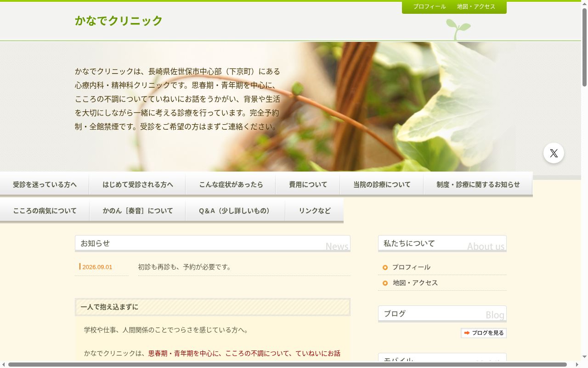Click the scroll-right arrow of horizontal scrollbar
Image resolution: width=588 pixels, height=368 pixels.
(x=577, y=365)
